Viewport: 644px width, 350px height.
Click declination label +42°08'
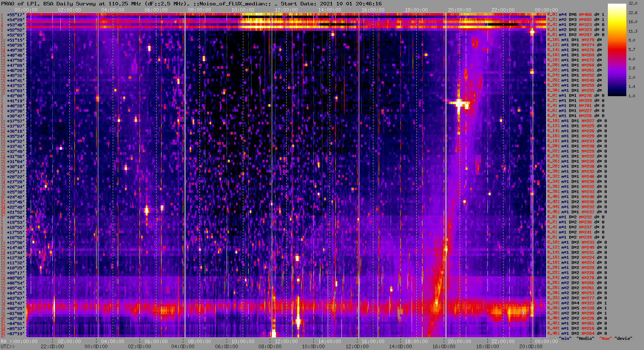point(15,96)
